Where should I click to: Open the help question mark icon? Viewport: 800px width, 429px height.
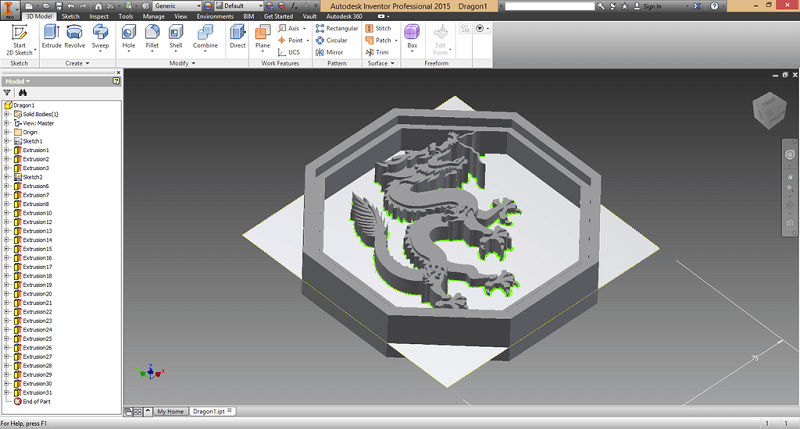click(x=714, y=6)
